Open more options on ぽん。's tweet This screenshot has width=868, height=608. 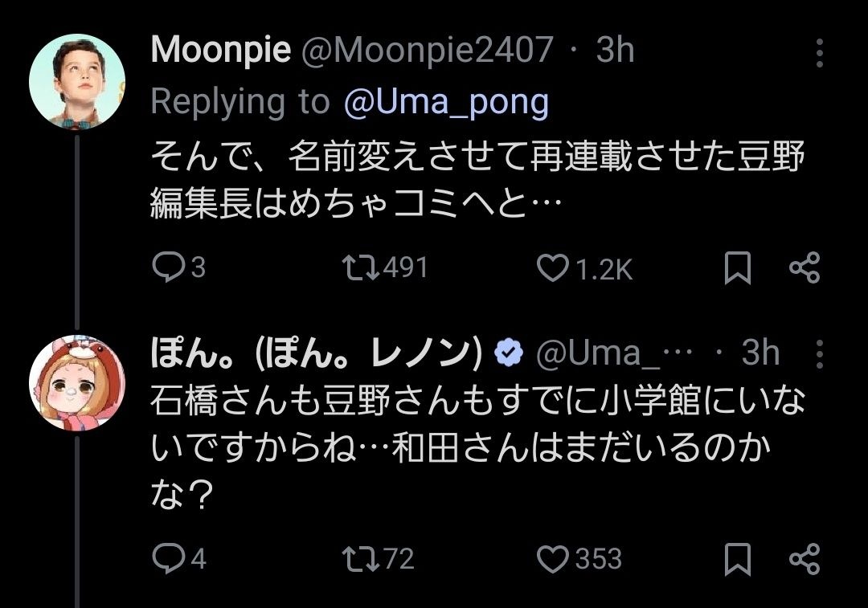819,353
